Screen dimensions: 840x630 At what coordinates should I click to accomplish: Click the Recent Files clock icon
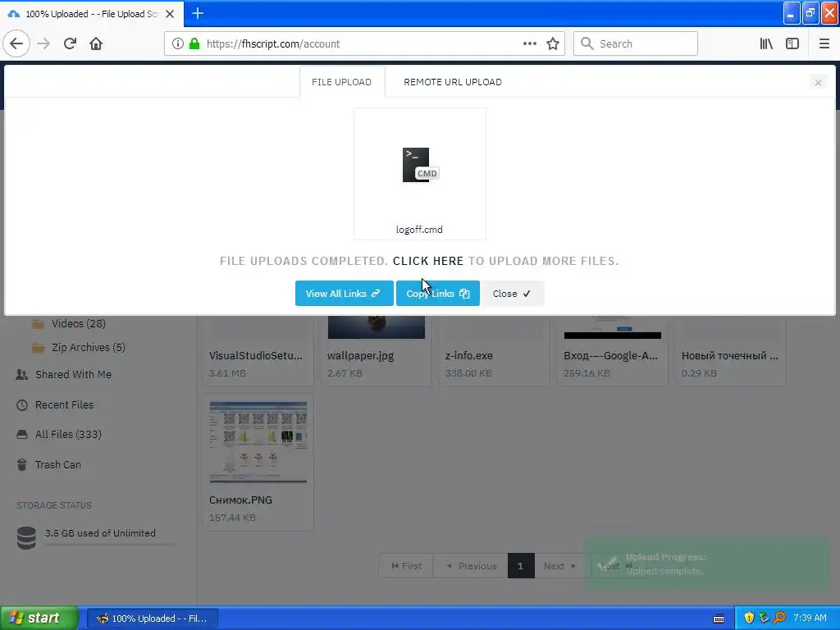(22, 405)
